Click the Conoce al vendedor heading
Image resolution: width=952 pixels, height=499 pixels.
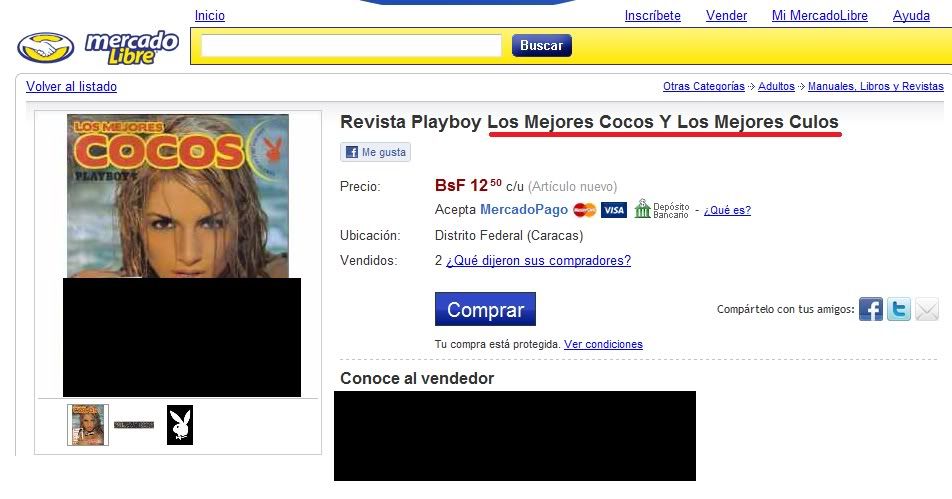click(417, 378)
